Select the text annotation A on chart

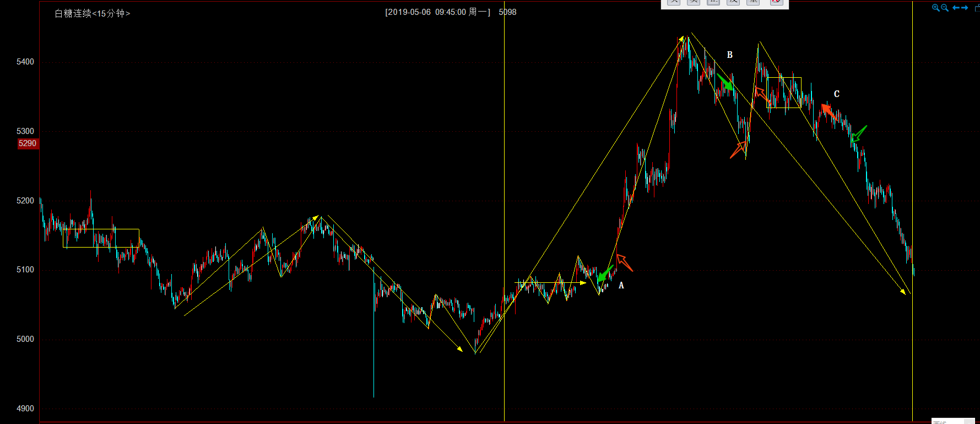(x=621, y=286)
